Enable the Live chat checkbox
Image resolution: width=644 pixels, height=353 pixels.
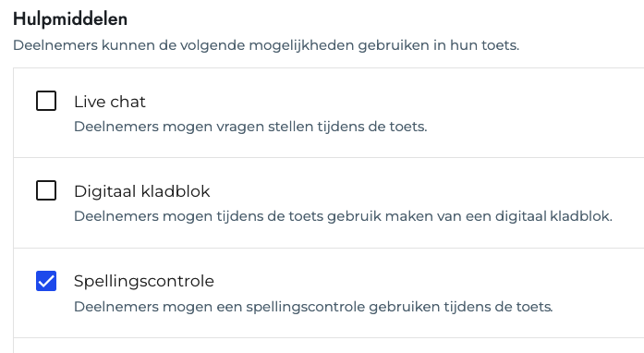coord(46,101)
